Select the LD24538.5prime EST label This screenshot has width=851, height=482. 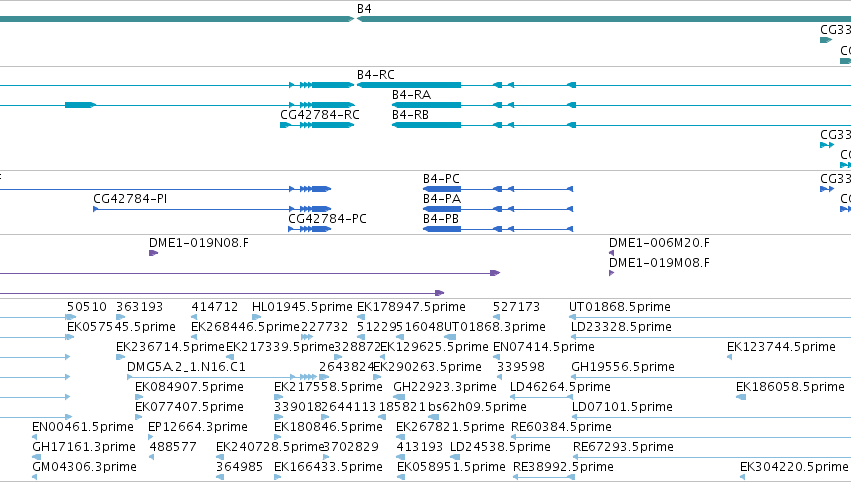(500, 448)
